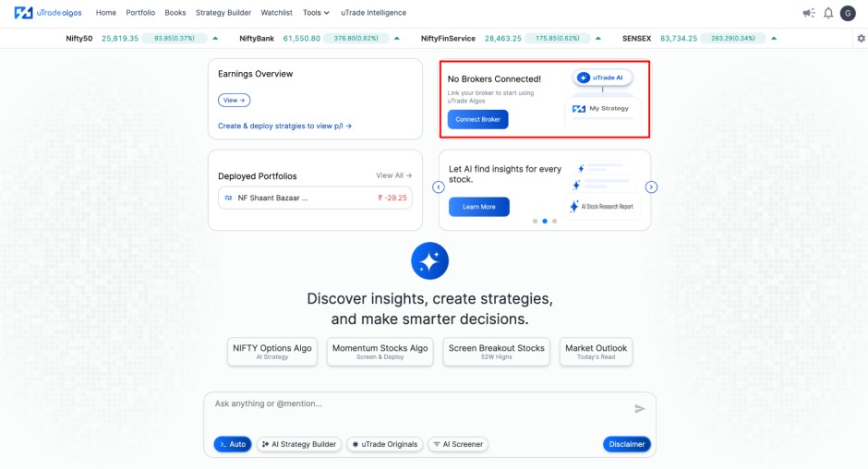The width and height of the screenshot is (868, 469).
Task: Click the Connect Broker button
Action: [477, 120]
